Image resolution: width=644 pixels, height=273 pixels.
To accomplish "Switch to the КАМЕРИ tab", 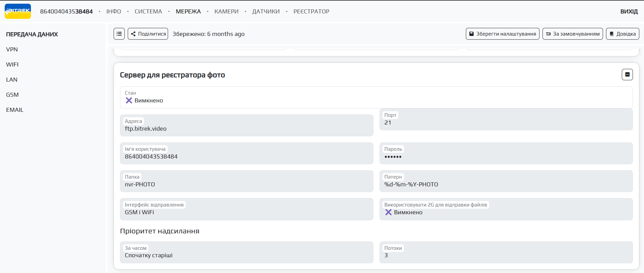I will click(226, 11).
